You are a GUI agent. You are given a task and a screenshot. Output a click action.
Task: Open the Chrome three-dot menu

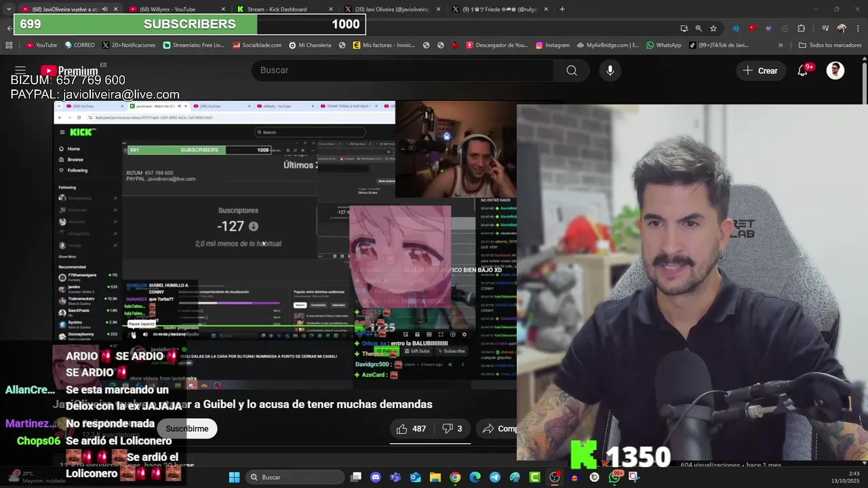pyautogui.click(x=859, y=28)
